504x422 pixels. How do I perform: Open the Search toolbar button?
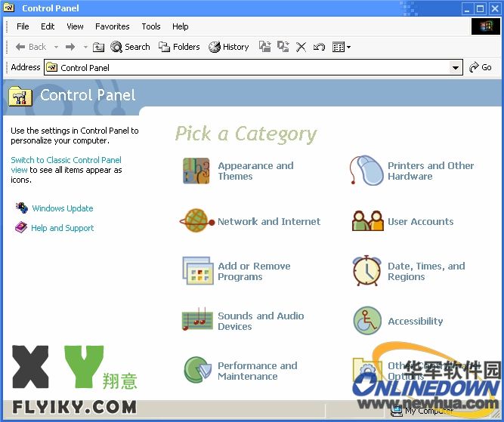pos(130,48)
